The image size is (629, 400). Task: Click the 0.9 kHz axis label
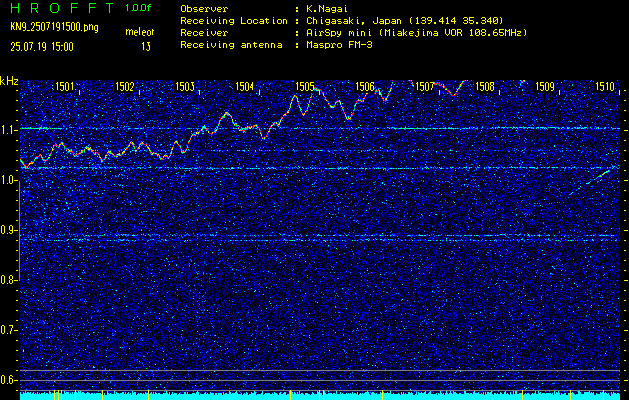pyautogui.click(x=8, y=230)
